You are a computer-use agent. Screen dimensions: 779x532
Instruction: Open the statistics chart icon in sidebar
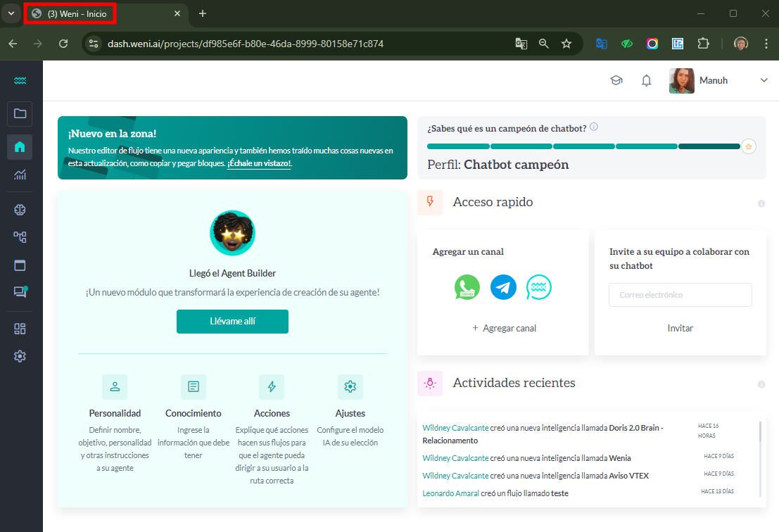(20, 175)
